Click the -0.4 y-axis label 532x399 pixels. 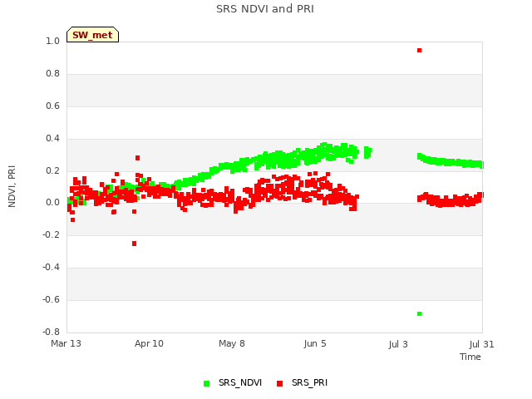[51, 267]
